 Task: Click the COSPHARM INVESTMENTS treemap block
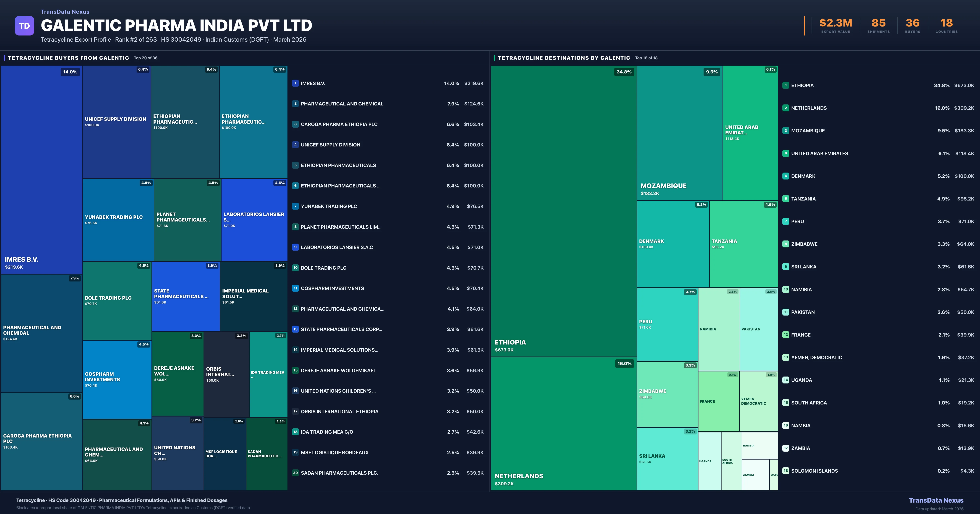[x=117, y=379]
